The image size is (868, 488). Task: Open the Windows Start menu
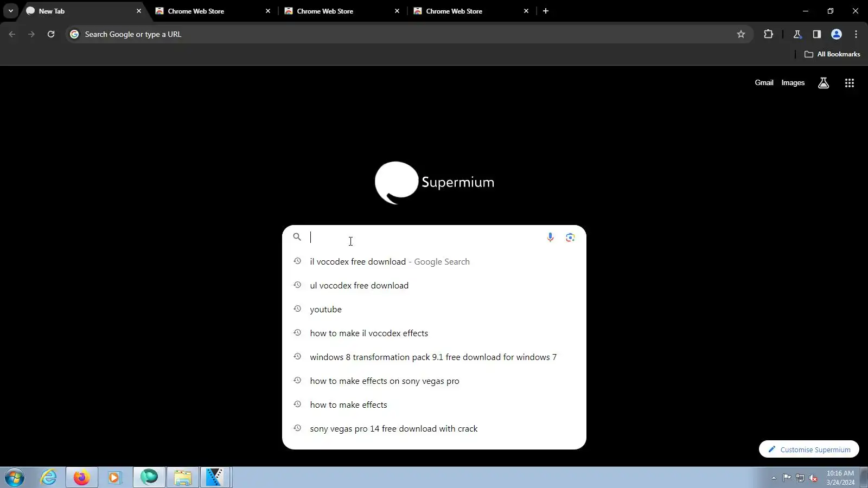15,478
